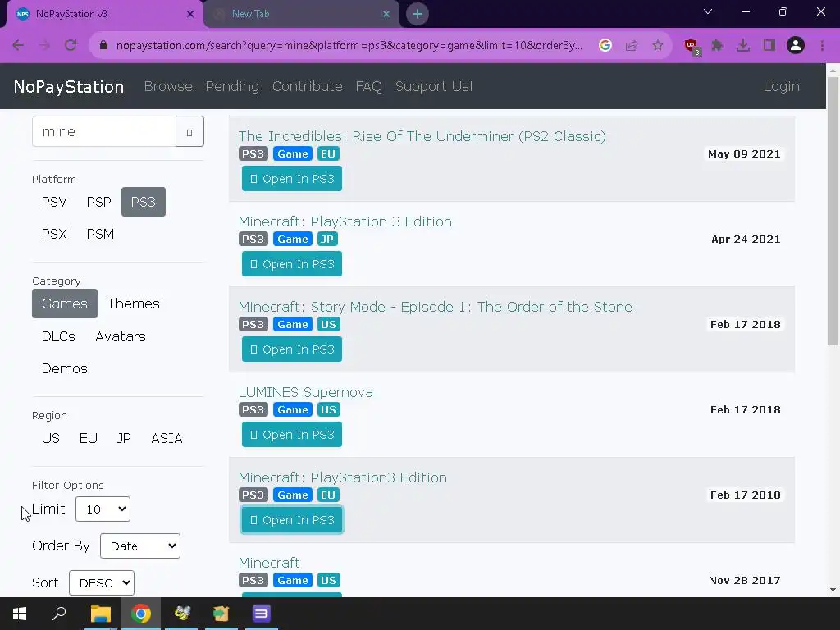This screenshot has width=840, height=630.
Task: Open the extensions puzzle icon
Action: (717, 46)
